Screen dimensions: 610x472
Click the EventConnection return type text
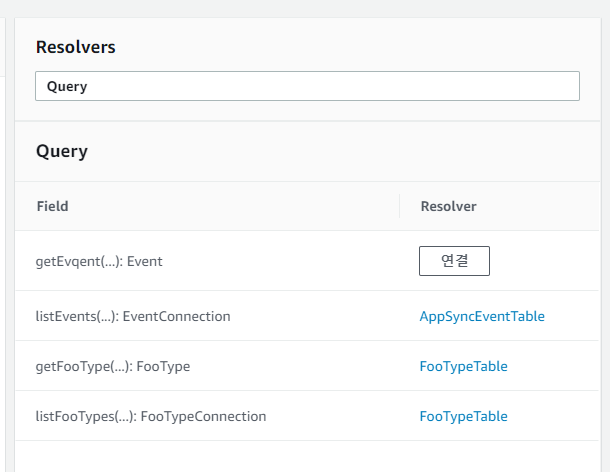177,316
